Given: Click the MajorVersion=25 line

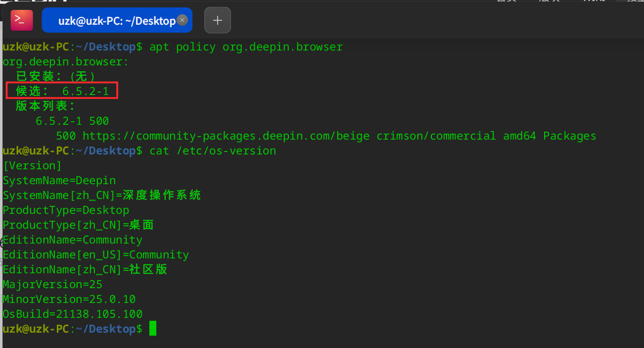Looking at the screenshot, I should point(52,285).
